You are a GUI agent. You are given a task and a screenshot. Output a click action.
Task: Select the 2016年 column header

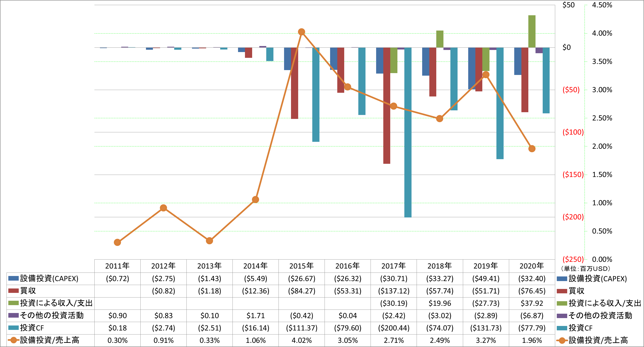[347, 266]
